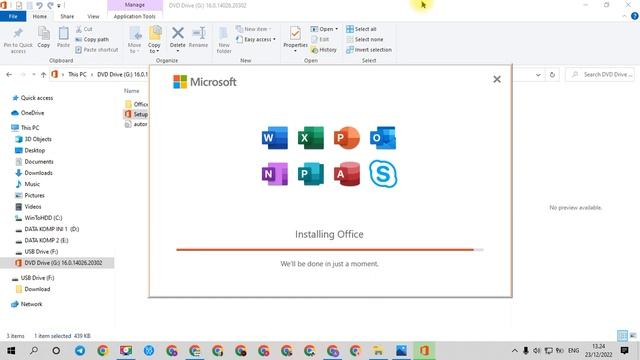Click the OneNote icon in Office installer

tap(275, 174)
